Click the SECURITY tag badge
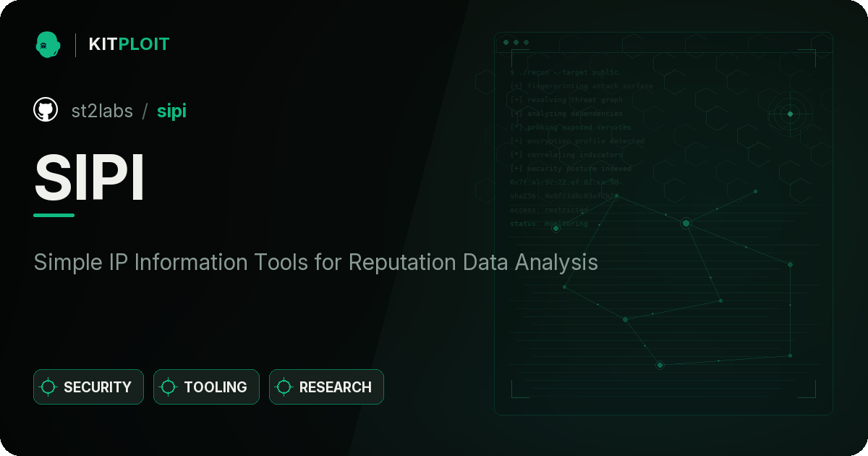The image size is (868, 456). (x=88, y=387)
